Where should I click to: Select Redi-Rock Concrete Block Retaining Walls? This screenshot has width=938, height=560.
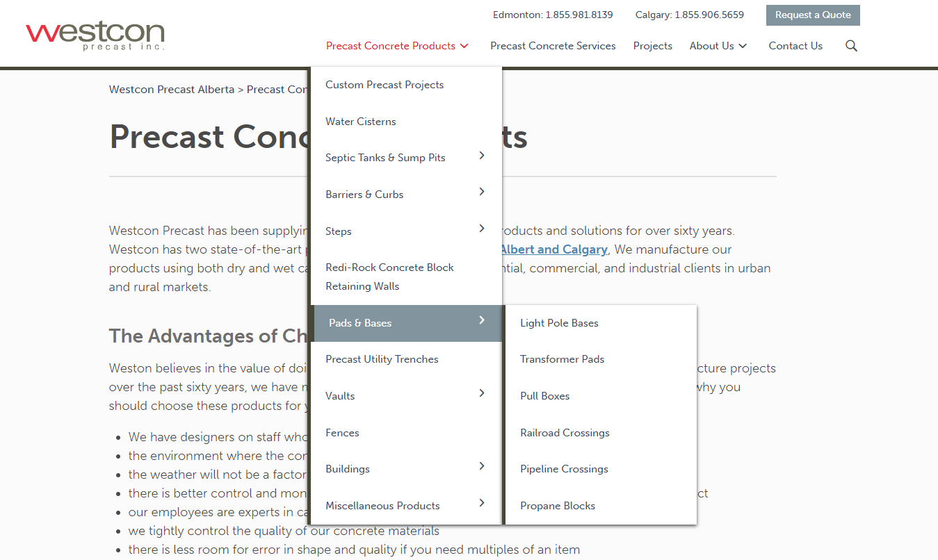coord(389,277)
